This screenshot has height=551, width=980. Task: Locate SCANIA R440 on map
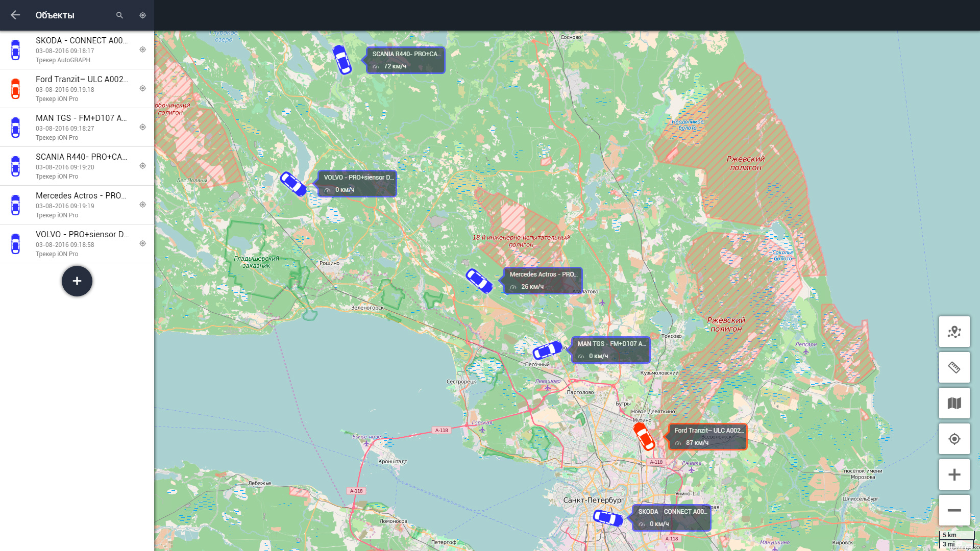(143, 166)
